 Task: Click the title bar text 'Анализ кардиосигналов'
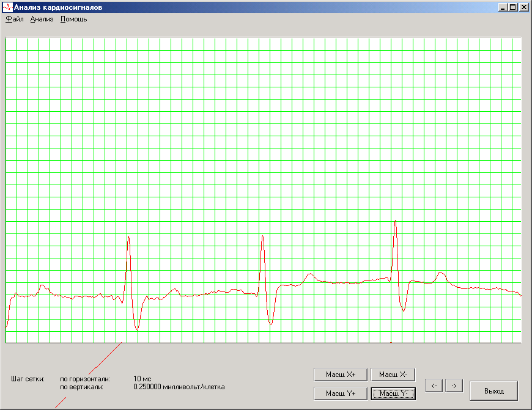[x=58, y=7]
